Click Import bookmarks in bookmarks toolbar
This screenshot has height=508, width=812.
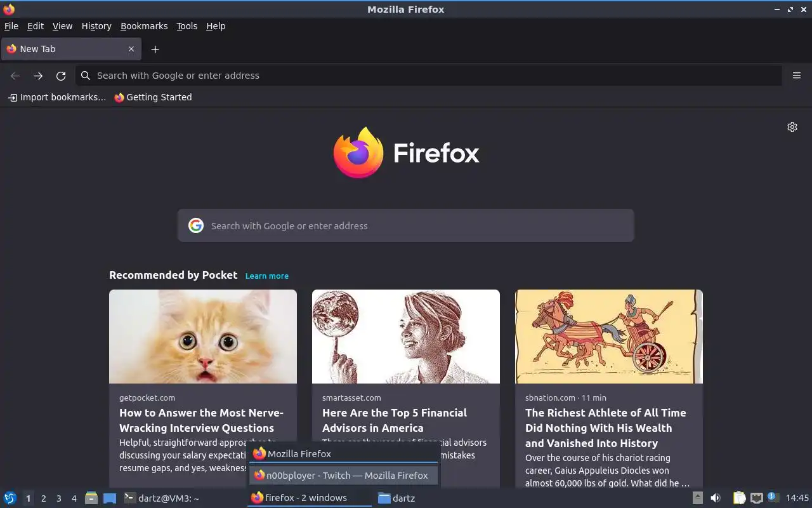click(57, 97)
